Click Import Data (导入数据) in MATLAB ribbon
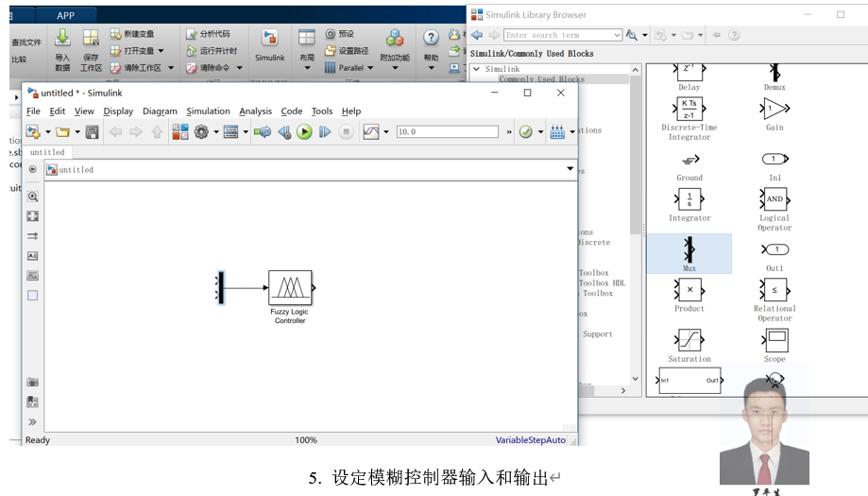Viewport: 868px width, 496px height. tap(62, 51)
